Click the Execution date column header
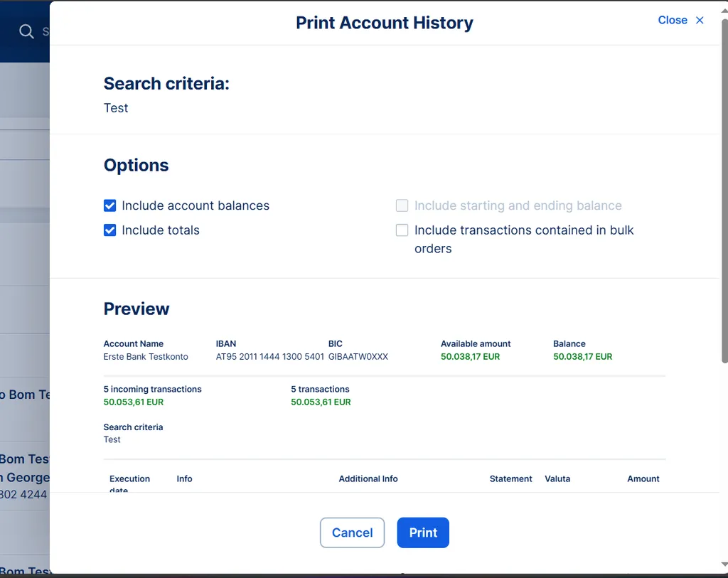Screen dimensions: 728x578 tap(129, 483)
